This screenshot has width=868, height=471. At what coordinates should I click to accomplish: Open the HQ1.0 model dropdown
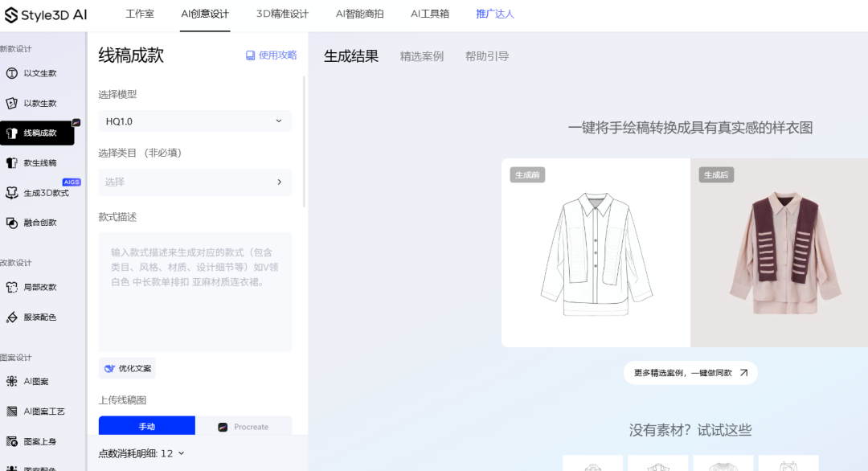[194, 121]
